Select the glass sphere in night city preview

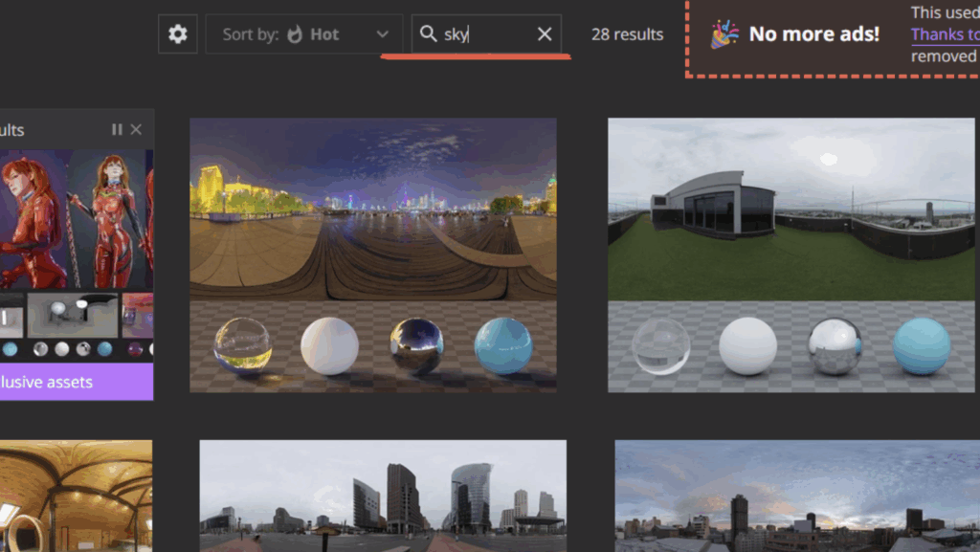(x=242, y=345)
